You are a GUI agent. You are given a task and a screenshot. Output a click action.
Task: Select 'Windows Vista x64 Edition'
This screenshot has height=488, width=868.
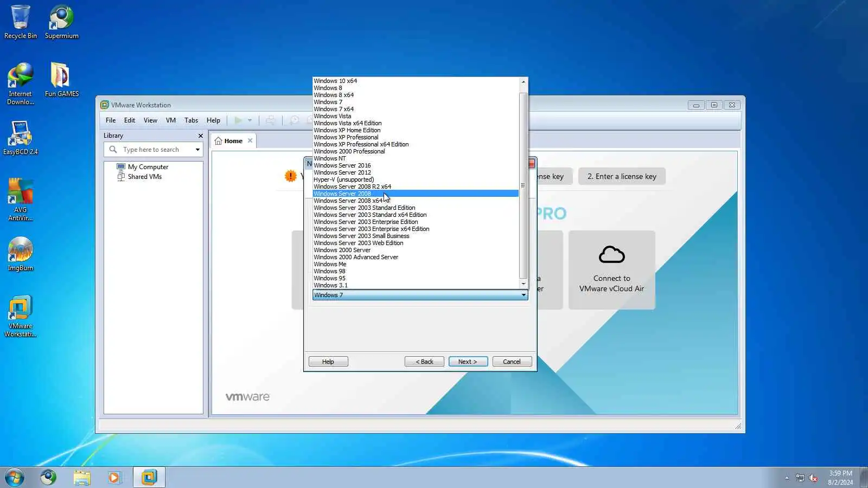click(x=416, y=123)
